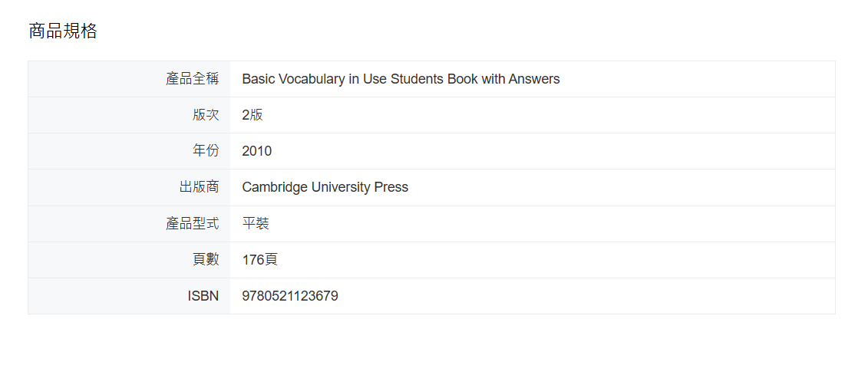The image size is (868, 375).
Task: Click the 產品全稱 label cell
Action: tap(129, 79)
